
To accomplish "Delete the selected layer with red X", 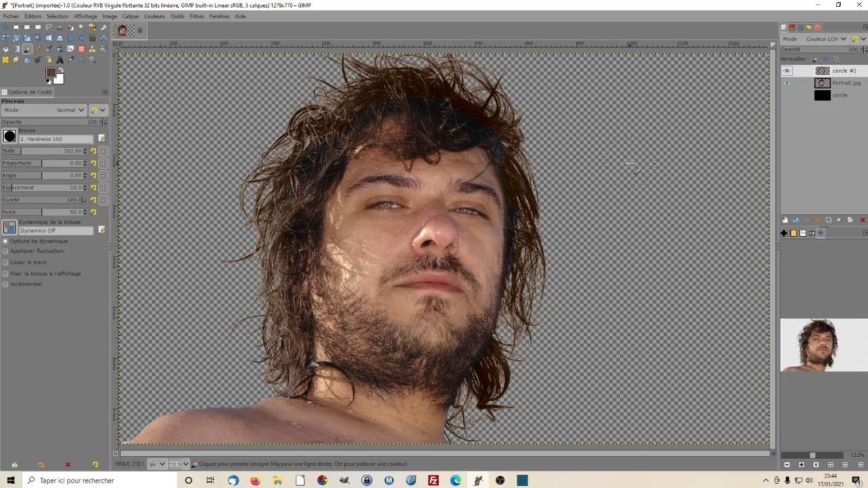I will point(863,220).
